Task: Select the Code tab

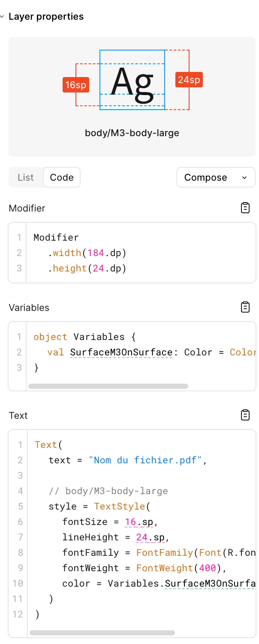Action: click(x=62, y=177)
